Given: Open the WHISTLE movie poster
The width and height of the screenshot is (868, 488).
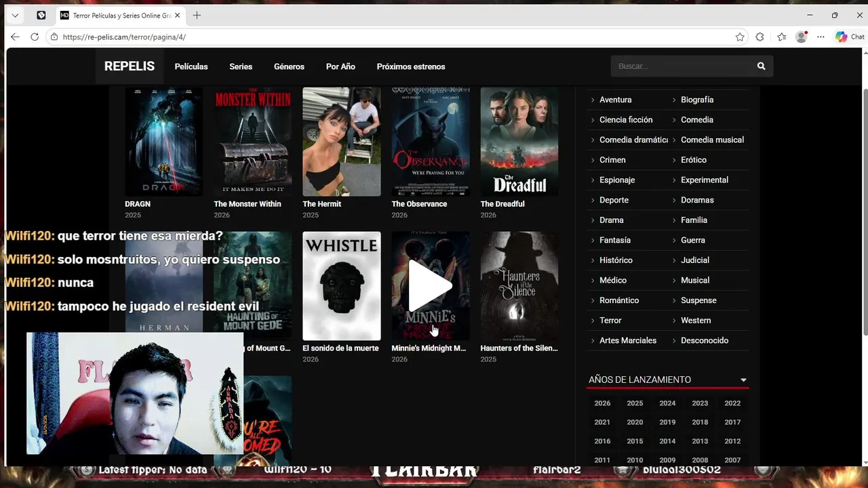Looking at the screenshot, I should [x=341, y=286].
